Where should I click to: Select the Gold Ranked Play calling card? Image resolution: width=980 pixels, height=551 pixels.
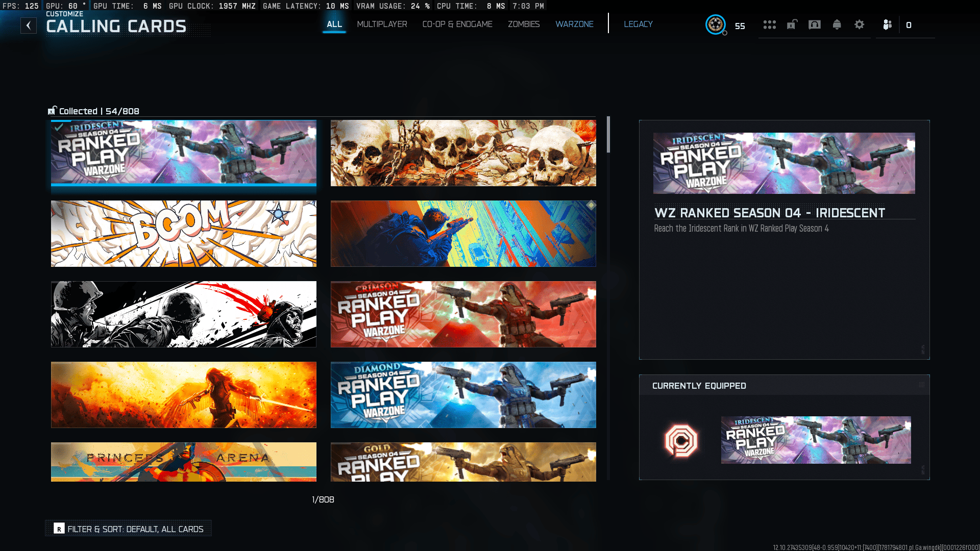(x=463, y=462)
